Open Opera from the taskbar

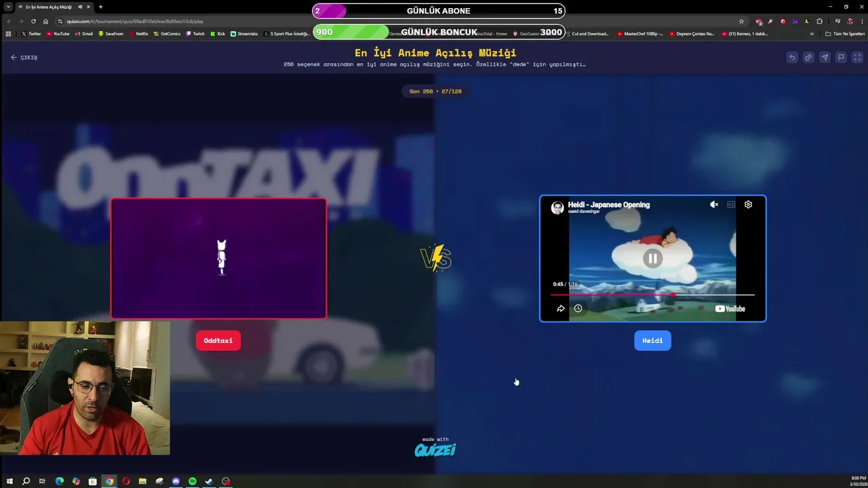125,481
